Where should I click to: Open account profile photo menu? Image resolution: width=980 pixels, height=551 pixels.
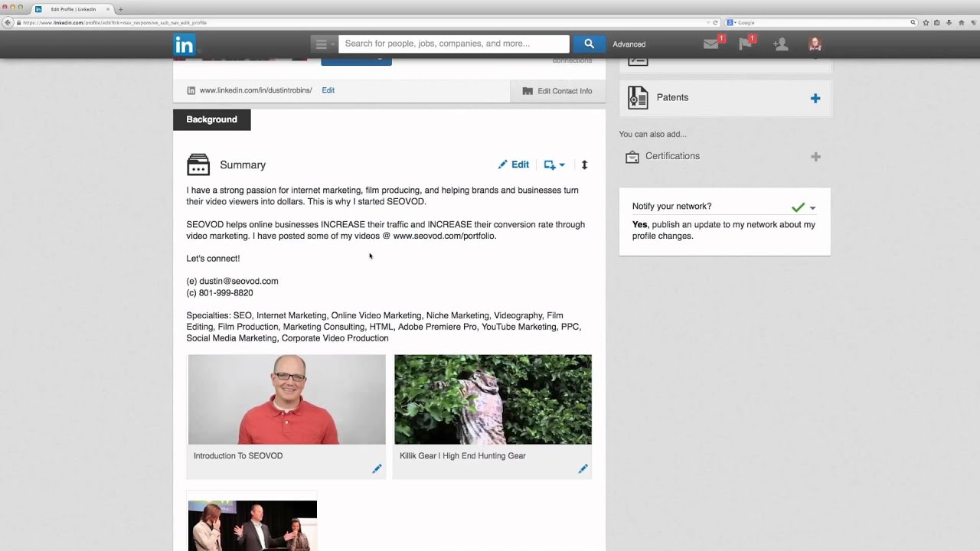click(x=815, y=44)
